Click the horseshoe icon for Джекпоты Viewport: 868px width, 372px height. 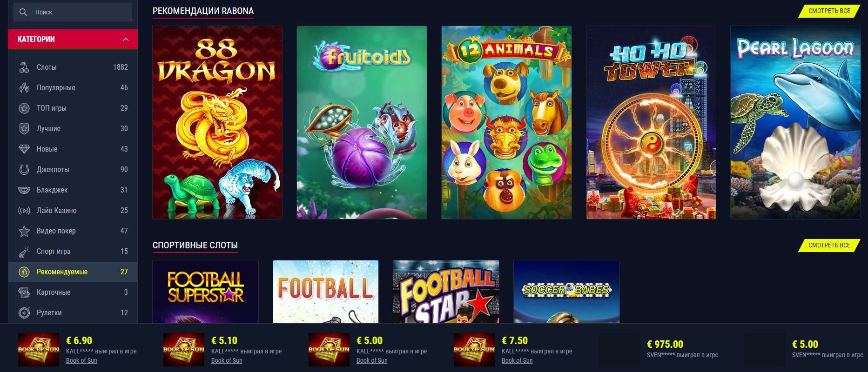(24, 170)
